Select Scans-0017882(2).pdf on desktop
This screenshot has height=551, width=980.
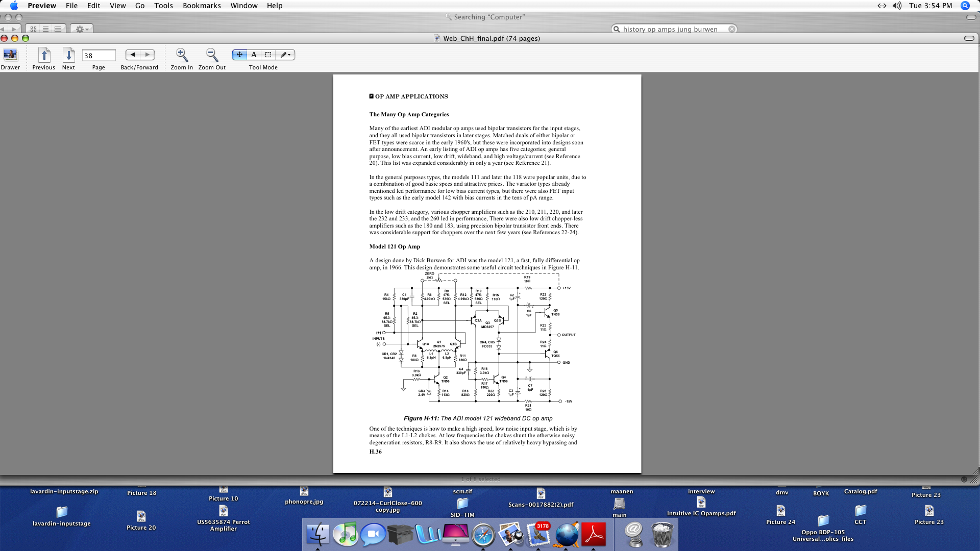tap(541, 498)
